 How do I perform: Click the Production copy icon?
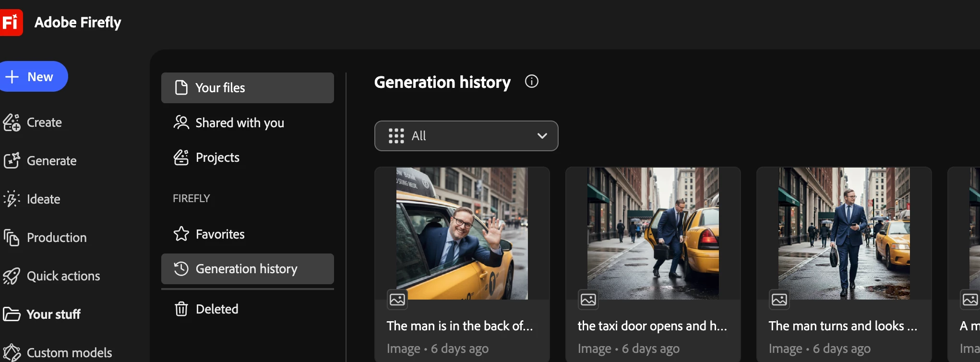click(12, 238)
